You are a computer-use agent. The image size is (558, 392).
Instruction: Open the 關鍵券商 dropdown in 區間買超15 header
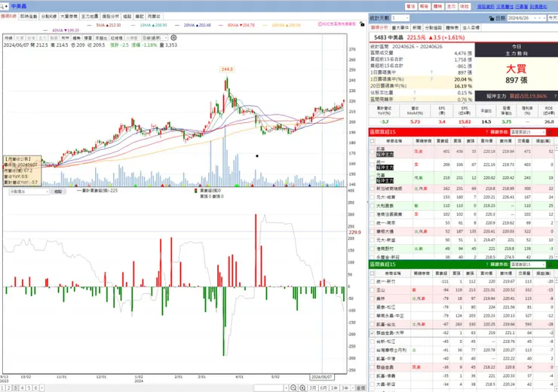click(x=527, y=133)
